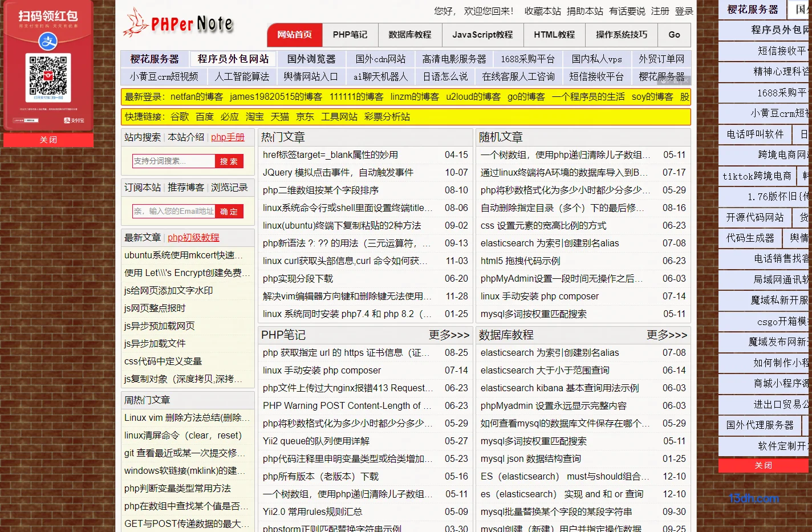Click 更多>>> beside PHP笔记 heading
Image resolution: width=812 pixels, height=532 pixels.
pyautogui.click(x=449, y=335)
